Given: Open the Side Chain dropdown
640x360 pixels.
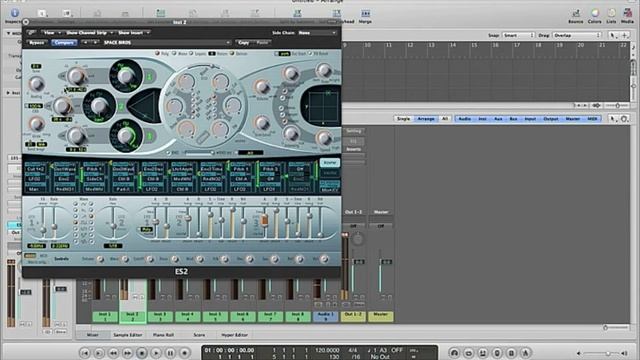Looking at the screenshot, I should (x=317, y=33).
